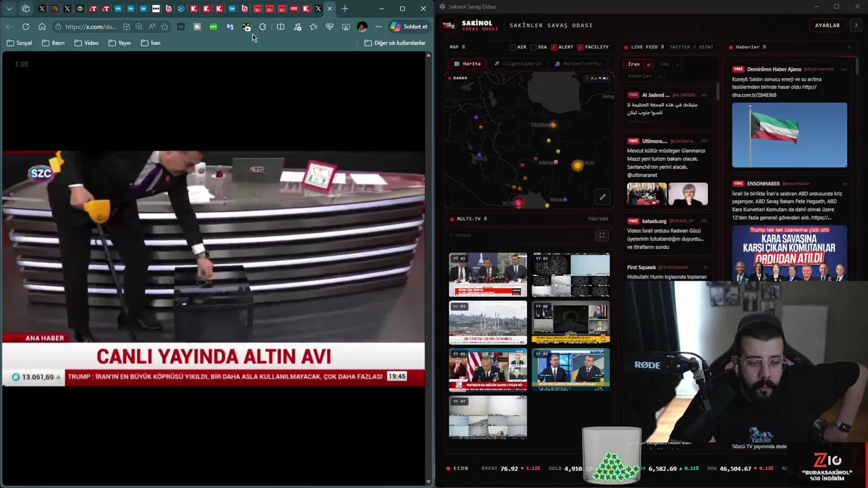Open YT #2 camera grid stream
Image resolution: width=868 pixels, height=488 pixels.
[570, 274]
